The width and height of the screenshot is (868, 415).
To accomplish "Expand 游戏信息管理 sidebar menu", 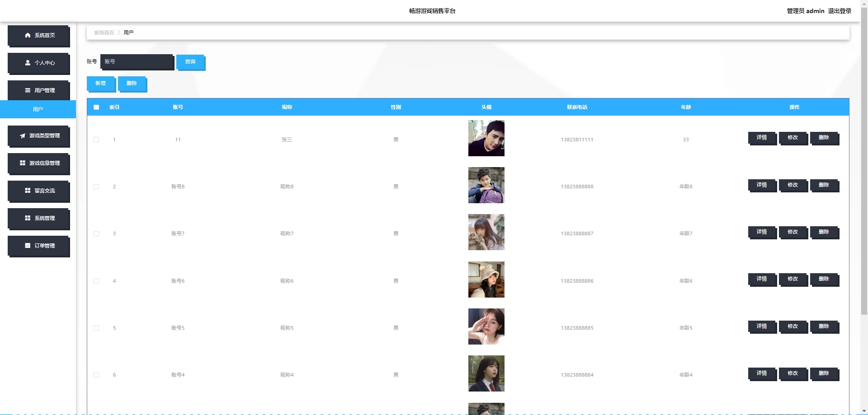I will [x=39, y=163].
